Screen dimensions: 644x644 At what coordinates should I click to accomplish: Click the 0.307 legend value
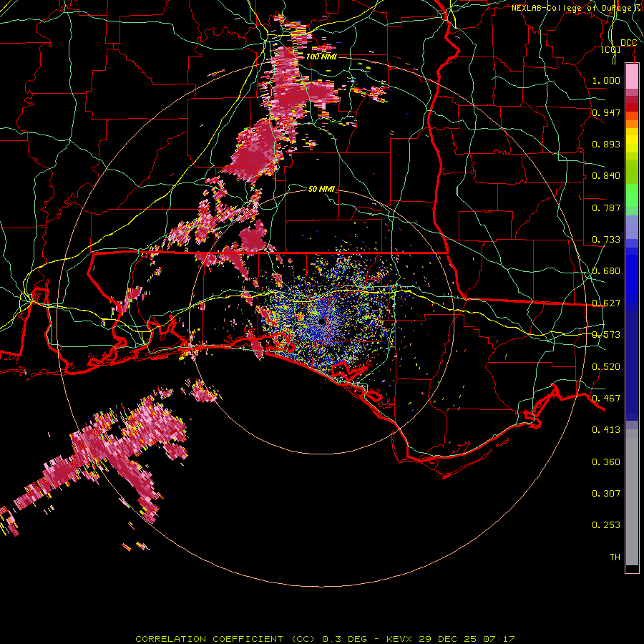[606, 494]
